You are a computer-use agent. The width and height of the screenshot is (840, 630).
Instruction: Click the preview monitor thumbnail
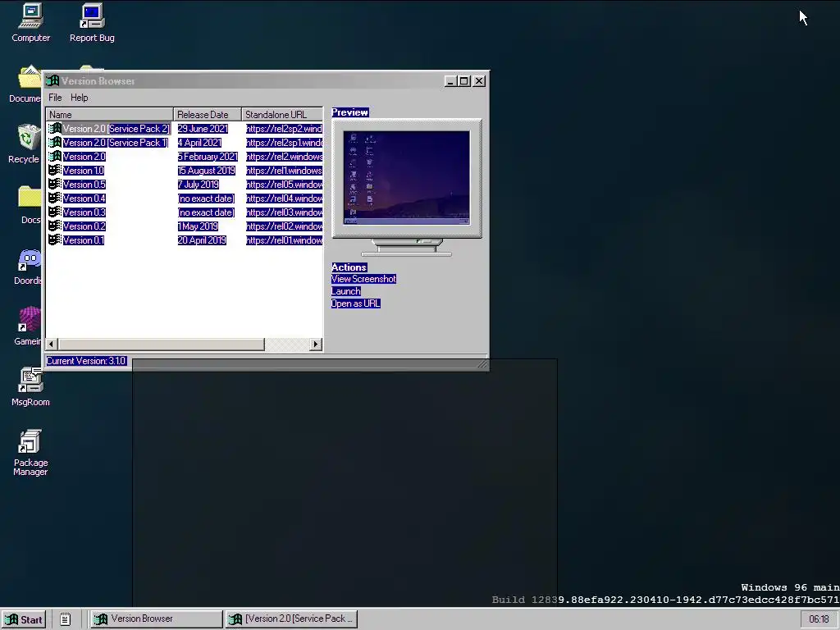407,178
